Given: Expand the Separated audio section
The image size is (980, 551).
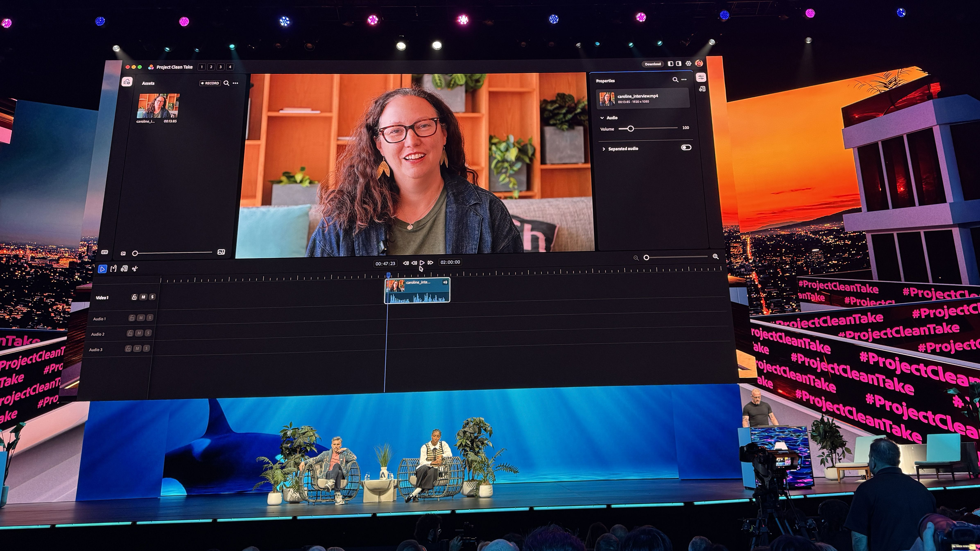Looking at the screenshot, I should 604,149.
